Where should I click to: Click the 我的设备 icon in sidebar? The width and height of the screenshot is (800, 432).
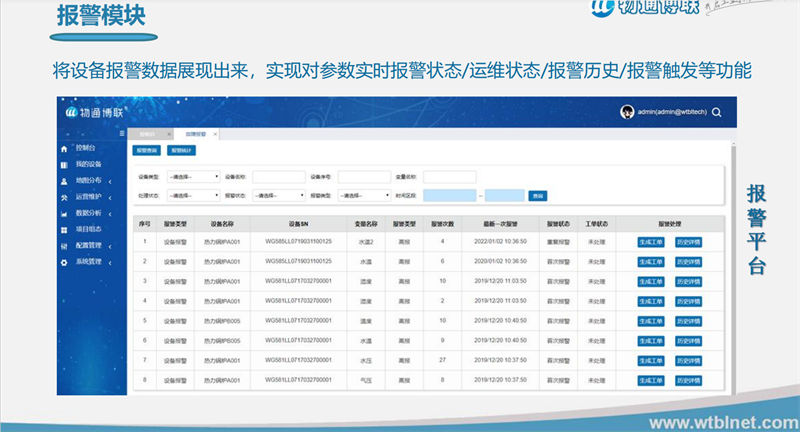[x=64, y=164]
